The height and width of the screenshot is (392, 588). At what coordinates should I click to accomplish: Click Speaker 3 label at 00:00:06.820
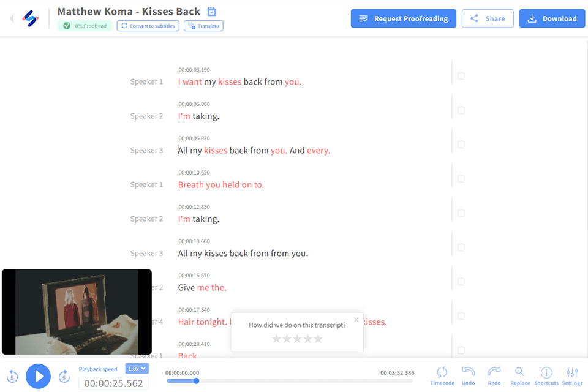(x=146, y=151)
